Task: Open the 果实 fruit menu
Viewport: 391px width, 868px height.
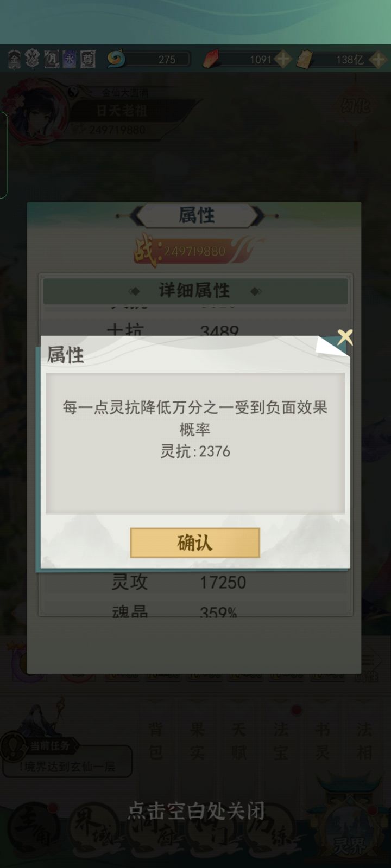Action: pos(197,741)
